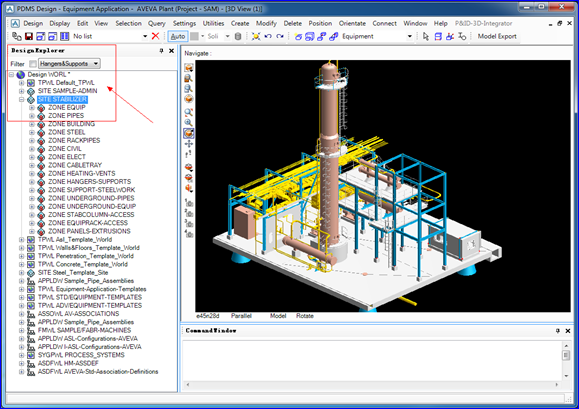
Task: Click the icon immediately left of Model Export
Action: click(x=462, y=36)
